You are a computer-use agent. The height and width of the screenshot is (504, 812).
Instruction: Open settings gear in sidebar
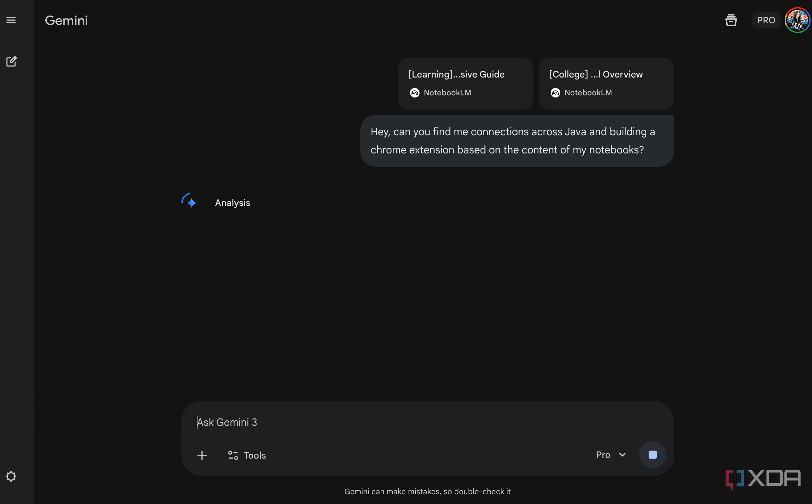click(x=11, y=476)
